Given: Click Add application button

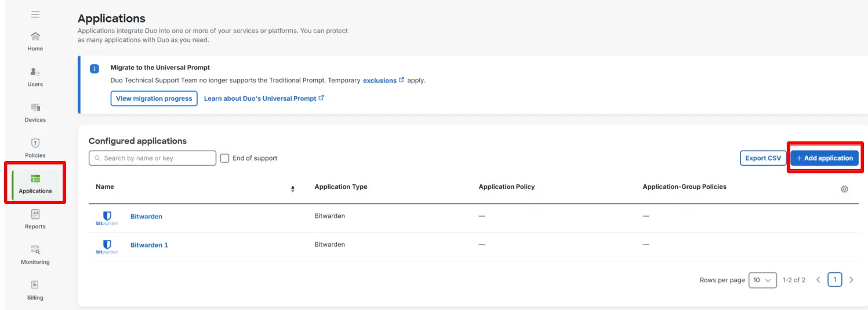Looking at the screenshot, I should 825,158.
